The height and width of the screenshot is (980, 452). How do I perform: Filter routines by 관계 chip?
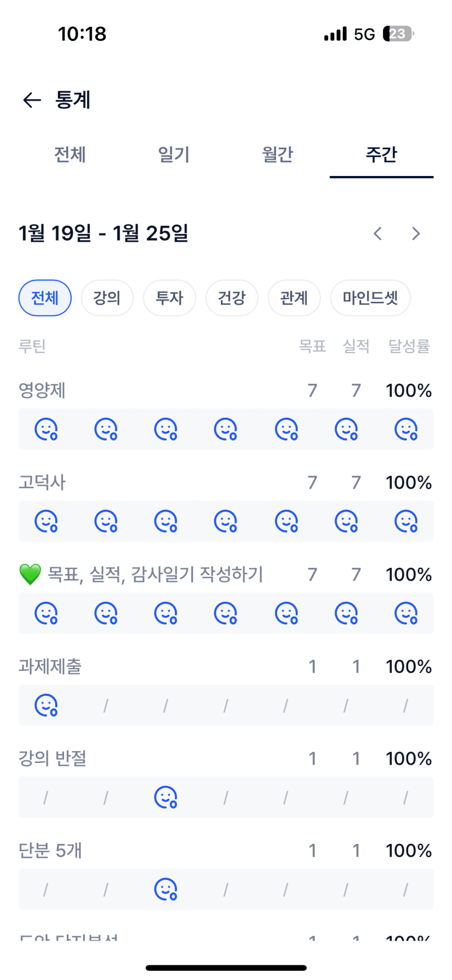(294, 298)
